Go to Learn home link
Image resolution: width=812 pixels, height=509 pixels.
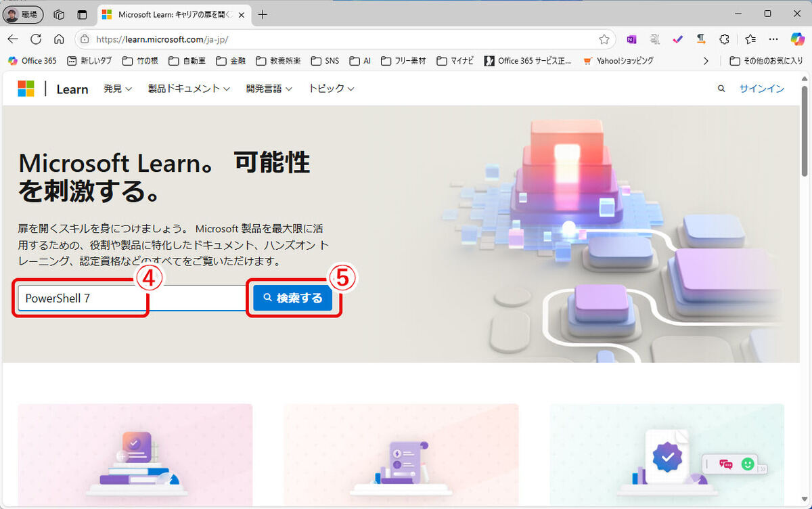point(72,89)
